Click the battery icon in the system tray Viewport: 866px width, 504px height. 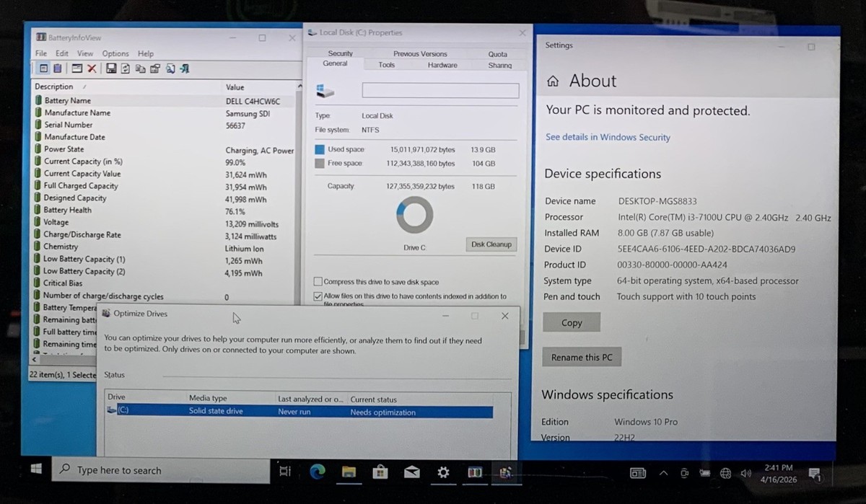click(705, 473)
